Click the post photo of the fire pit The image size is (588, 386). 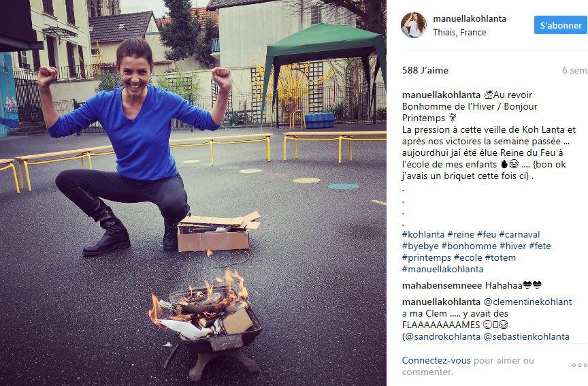click(193, 193)
